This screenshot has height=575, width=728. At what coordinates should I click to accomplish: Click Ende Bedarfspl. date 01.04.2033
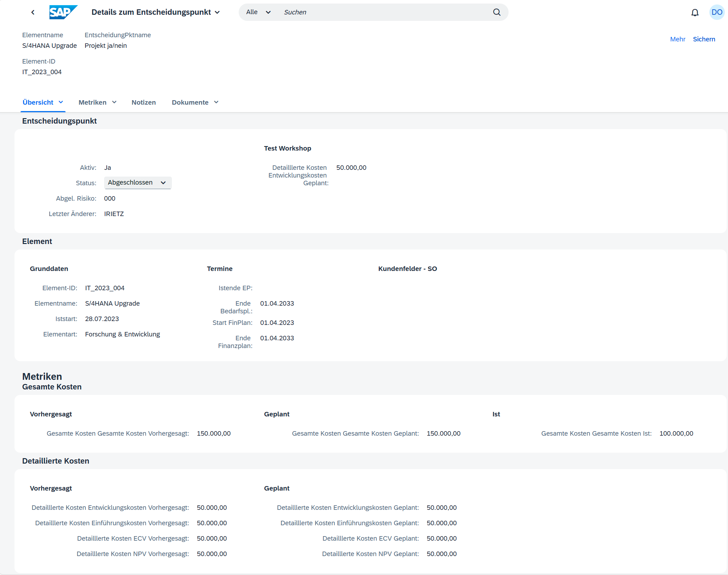click(x=277, y=303)
